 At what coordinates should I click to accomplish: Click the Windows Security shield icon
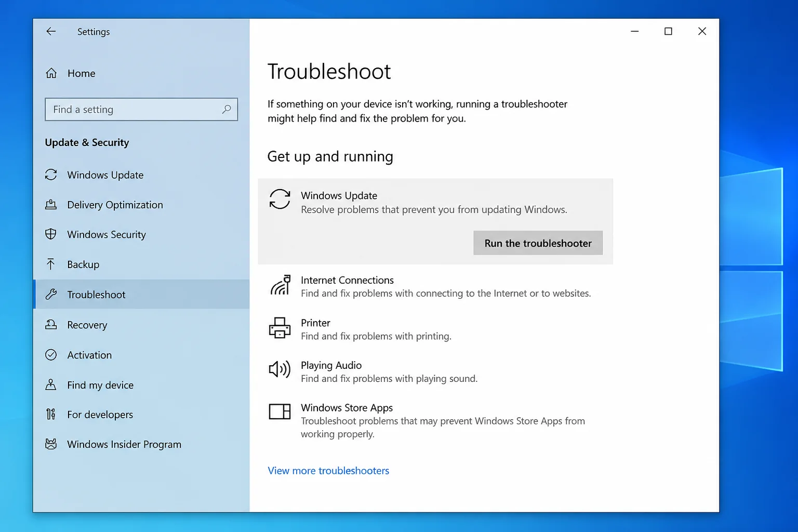pos(51,234)
